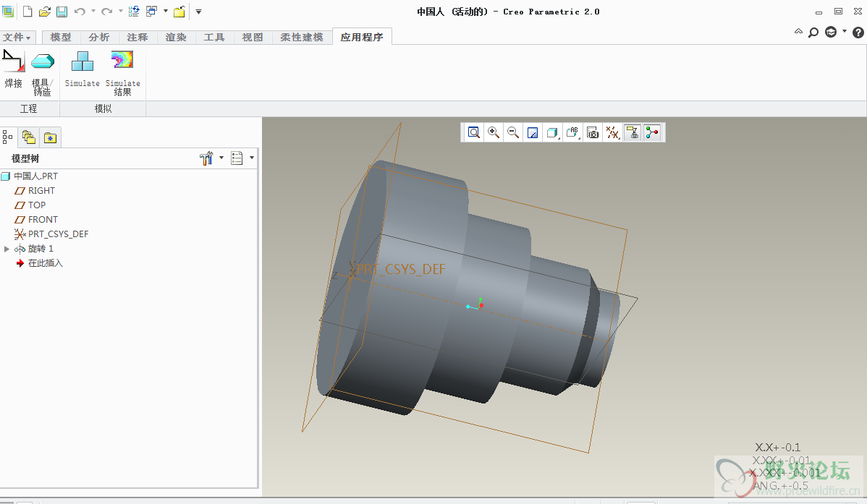Switch to the favorites navigator tab

coord(50,137)
